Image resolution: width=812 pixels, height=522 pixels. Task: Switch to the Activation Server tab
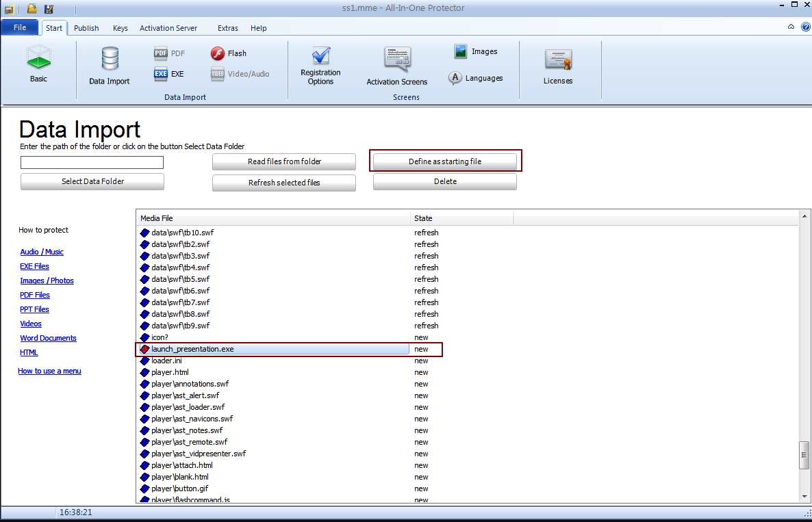(168, 28)
